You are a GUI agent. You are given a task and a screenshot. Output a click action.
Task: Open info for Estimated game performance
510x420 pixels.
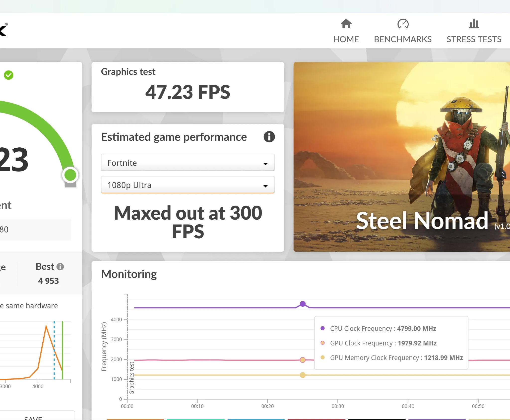click(269, 137)
